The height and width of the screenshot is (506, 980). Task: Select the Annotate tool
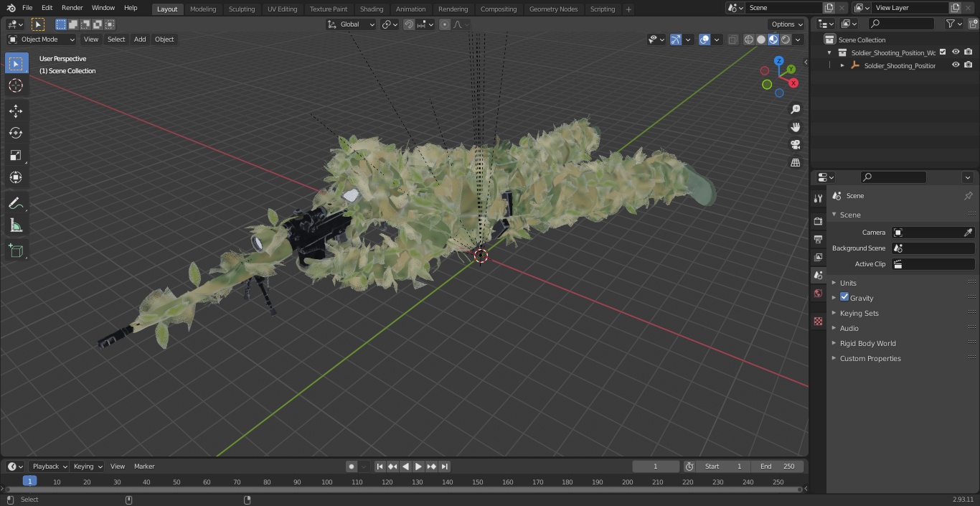16,204
